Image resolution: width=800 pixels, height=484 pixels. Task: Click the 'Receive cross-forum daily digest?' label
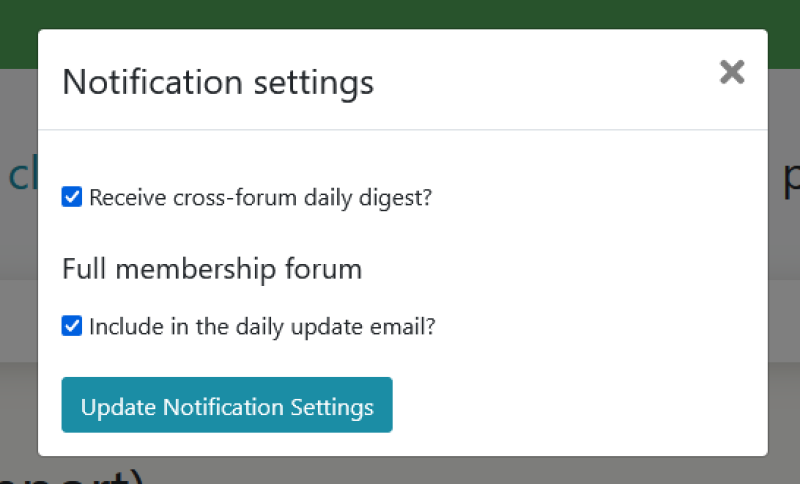point(260,197)
